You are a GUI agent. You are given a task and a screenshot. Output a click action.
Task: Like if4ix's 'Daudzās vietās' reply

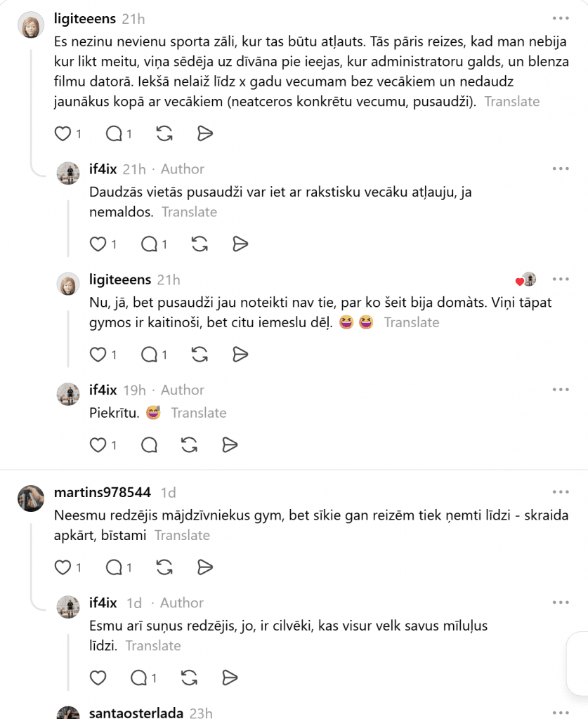pos(98,244)
